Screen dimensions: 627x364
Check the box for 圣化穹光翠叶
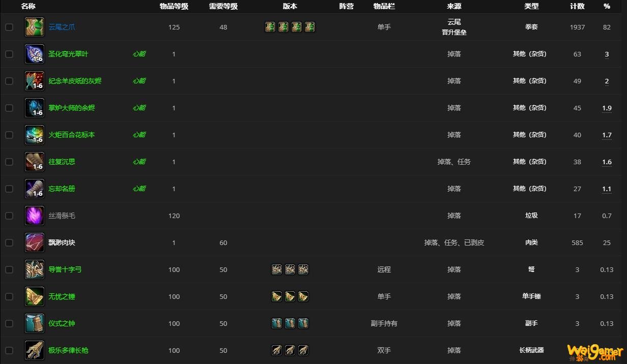9,54
